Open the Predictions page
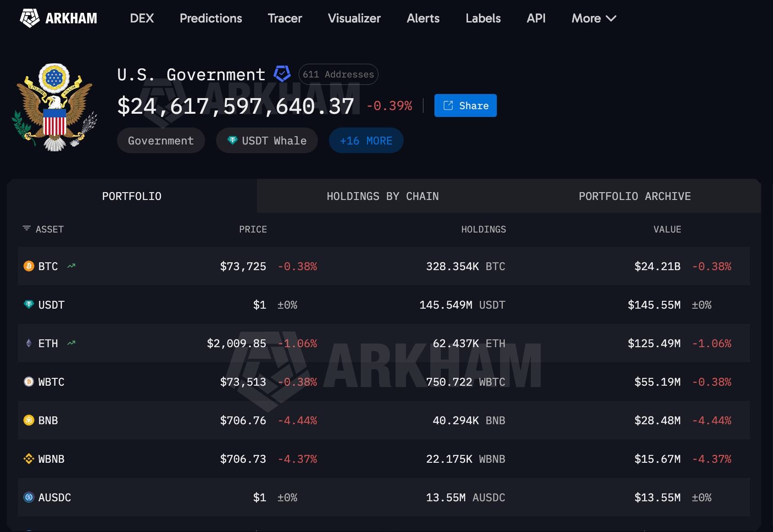 pos(211,18)
